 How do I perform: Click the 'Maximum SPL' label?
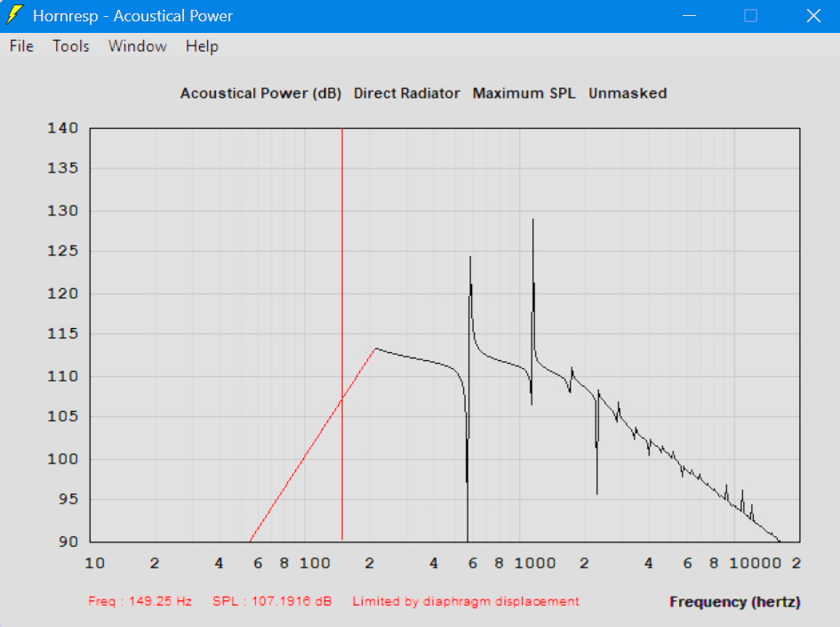524,93
